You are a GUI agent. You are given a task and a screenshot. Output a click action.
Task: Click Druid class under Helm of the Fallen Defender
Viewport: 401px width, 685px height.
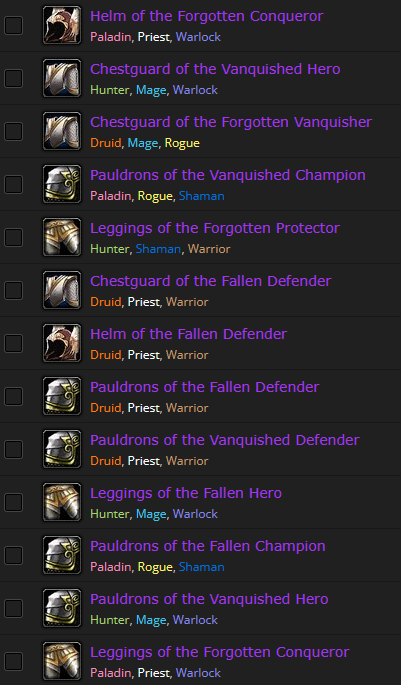pyautogui.click(x=105, y=355)
